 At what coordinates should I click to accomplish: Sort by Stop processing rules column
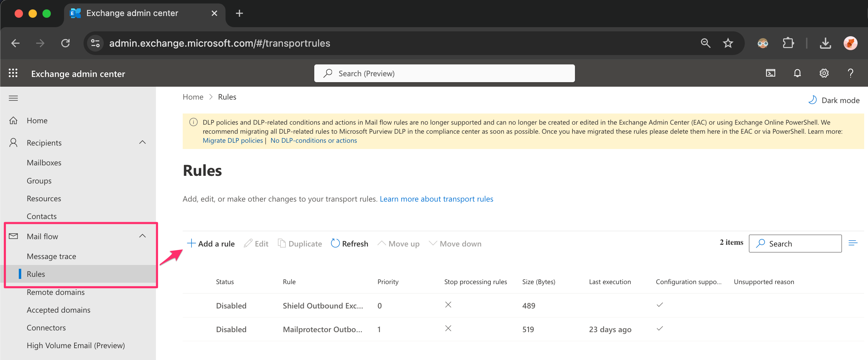475,282
